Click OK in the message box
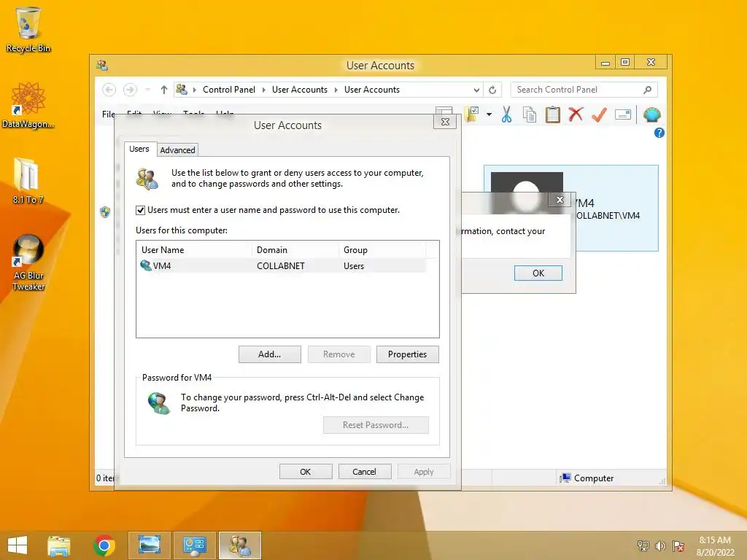The image size is (747, 560). (538, 273)
